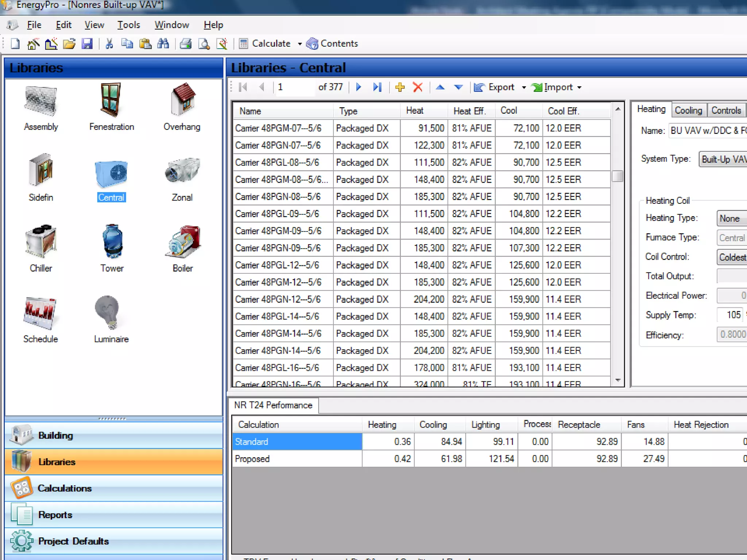The image size is (747, 560).
Task: Move record up with blue arrow
Action: pos(440,87)
